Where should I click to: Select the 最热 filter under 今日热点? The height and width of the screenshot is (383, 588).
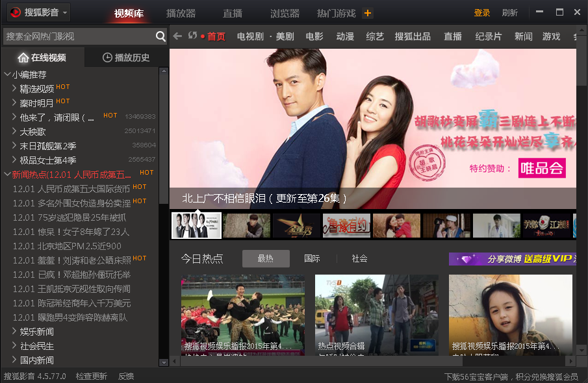coord(266,258)
